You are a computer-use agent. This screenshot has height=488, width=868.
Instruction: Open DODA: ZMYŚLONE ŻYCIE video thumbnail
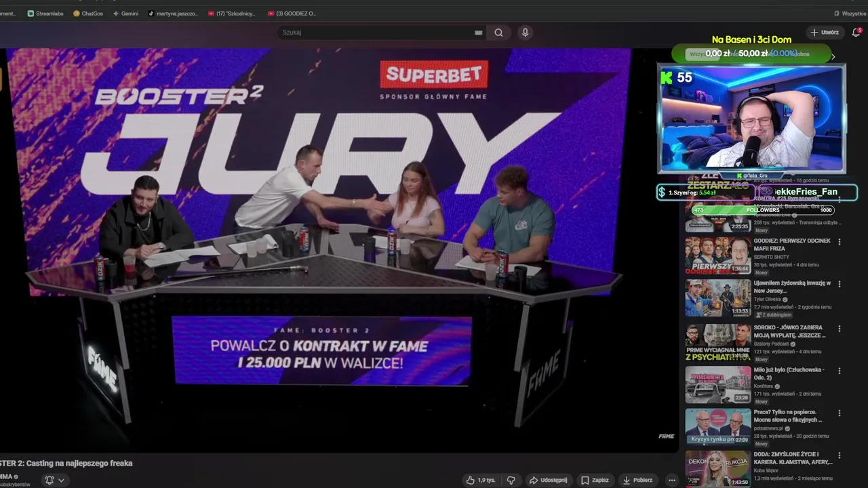coord(717,469)
